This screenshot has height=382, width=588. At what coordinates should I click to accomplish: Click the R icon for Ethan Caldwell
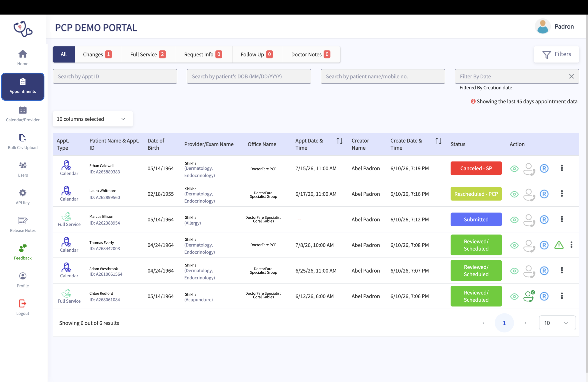coord(544,169)
